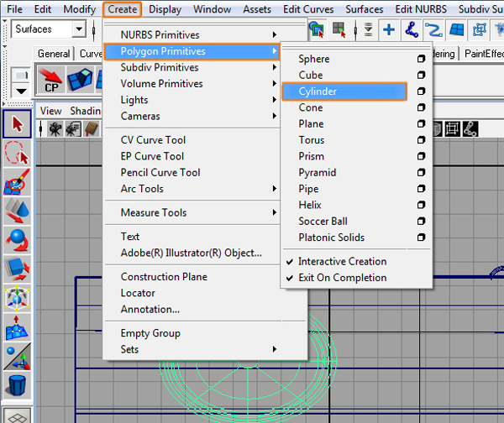Viewport: 504px width, 423px height.
Task: Choose the Paint Selection tool
Action: point(17,182)
